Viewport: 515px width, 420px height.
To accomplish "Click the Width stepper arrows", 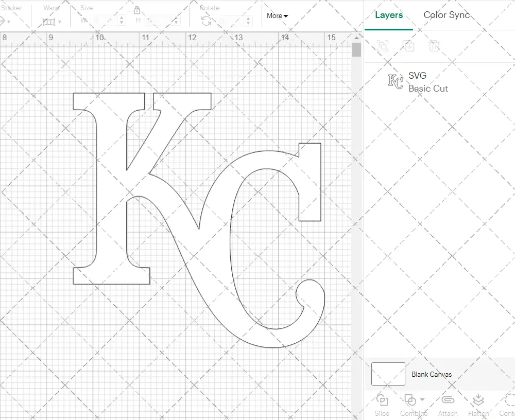I will coord(122,21).
